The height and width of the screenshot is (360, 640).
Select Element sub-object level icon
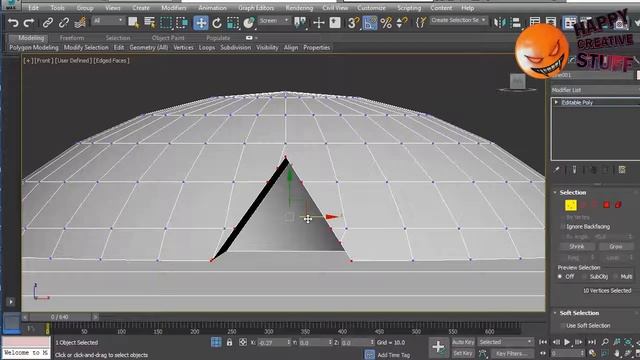click(618, 205)
